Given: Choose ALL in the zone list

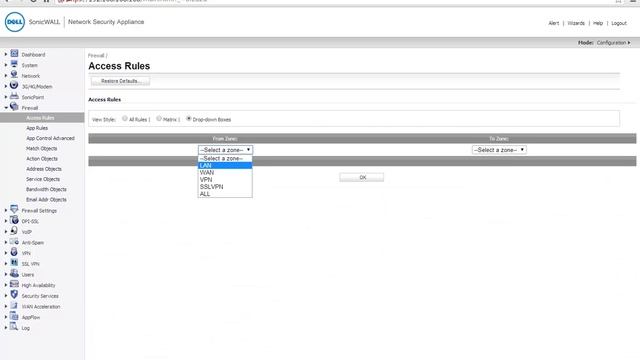Looking at the screenshot, I should click(x=225, y=194).
